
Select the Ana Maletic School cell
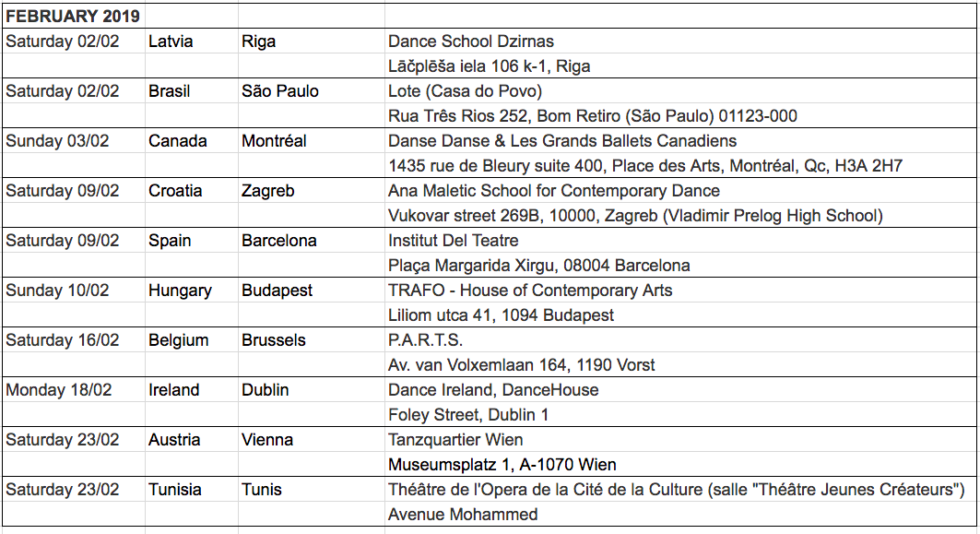point(680,191)
